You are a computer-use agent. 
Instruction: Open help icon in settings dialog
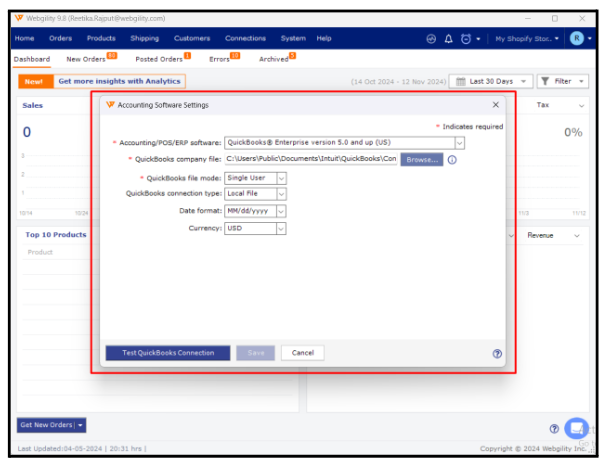tap(497, 353)
